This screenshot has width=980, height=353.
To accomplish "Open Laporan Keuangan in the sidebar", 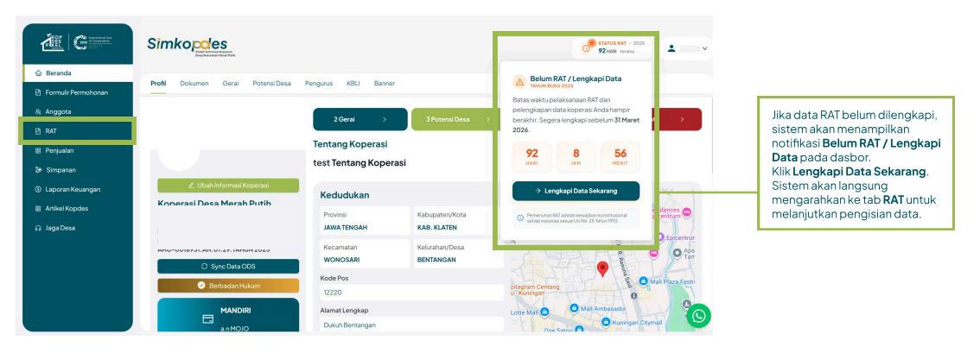I will pyautogui.click(x=72, y=189).
